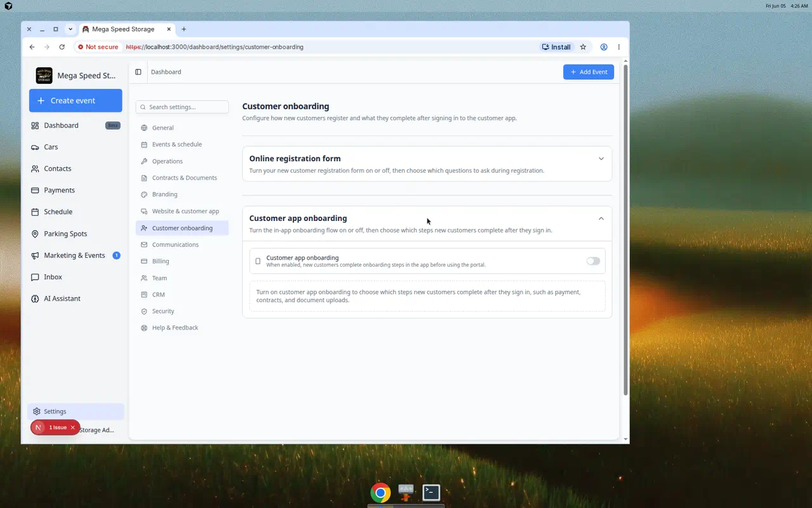This screenshot has height=508, width=812.
Task: Open the Terminal from the dock
Action: point(431,492)
